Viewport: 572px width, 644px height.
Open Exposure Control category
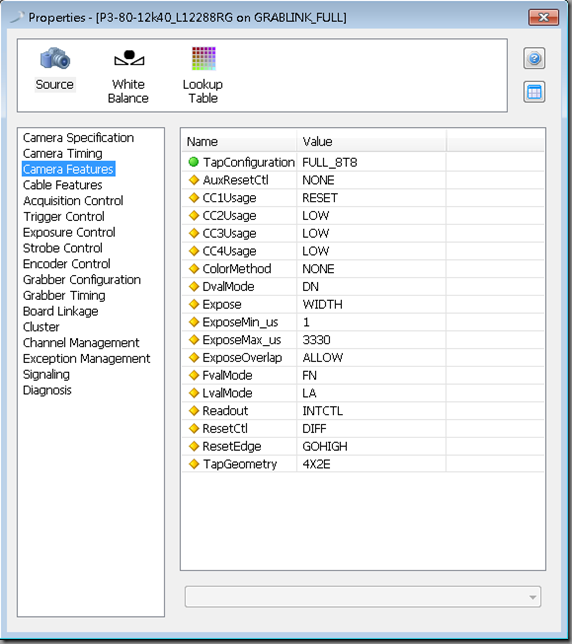[x=69, y=232]
